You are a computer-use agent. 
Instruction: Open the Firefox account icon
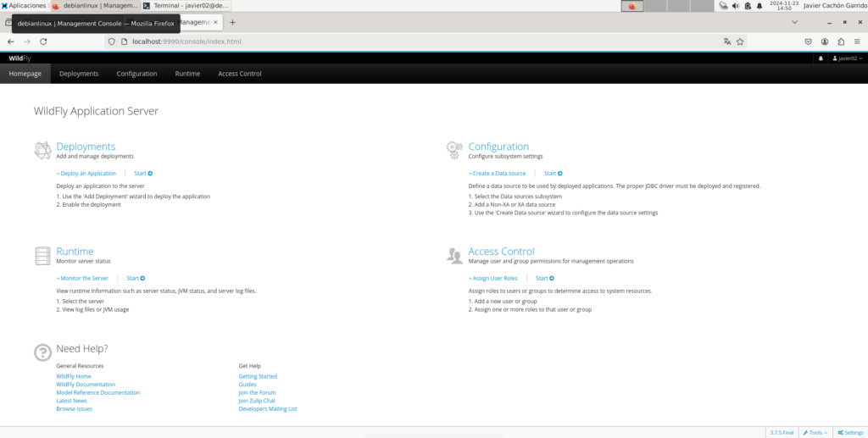pyautogui.click(x=825, y=42)
